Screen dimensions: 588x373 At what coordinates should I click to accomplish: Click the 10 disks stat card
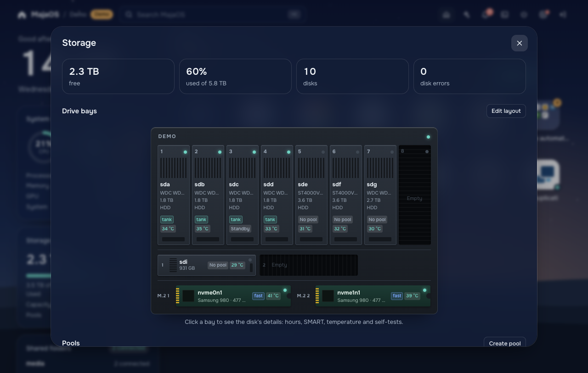tap(352, 76)
